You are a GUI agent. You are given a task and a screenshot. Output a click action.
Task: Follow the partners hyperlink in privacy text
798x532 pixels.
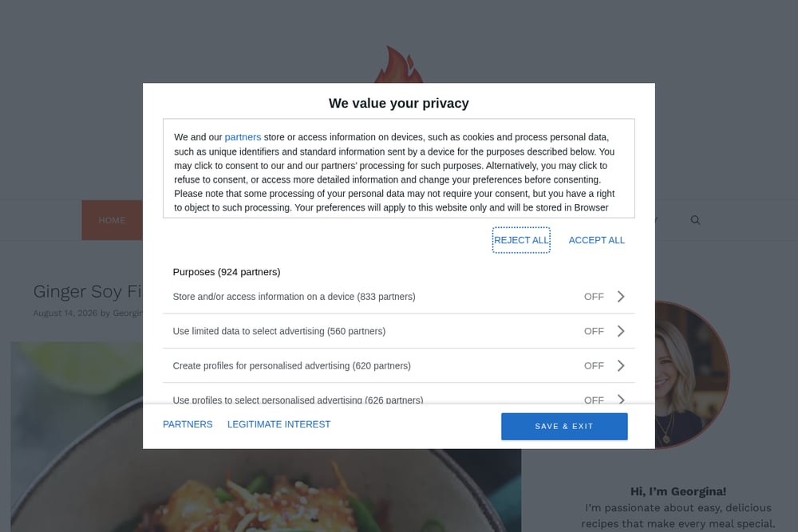[243, 137]
